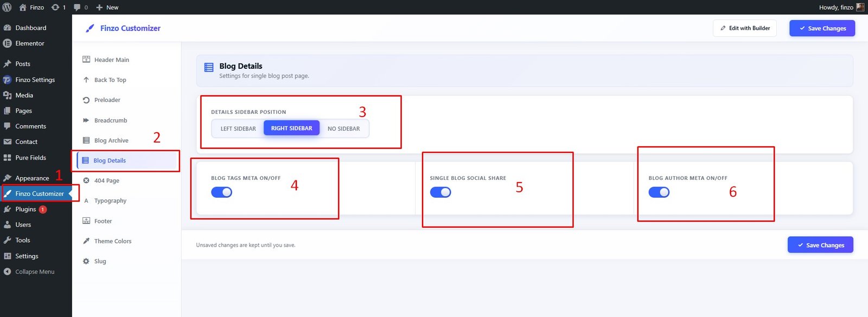
Task: Click the Plugins update count badge
Action: [43, 209]
